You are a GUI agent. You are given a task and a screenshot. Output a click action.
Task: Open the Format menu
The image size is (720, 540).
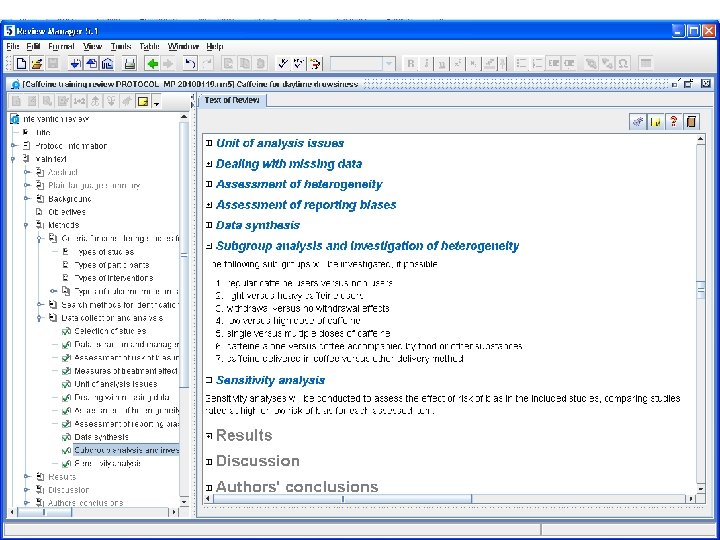[x=61, y=46]
